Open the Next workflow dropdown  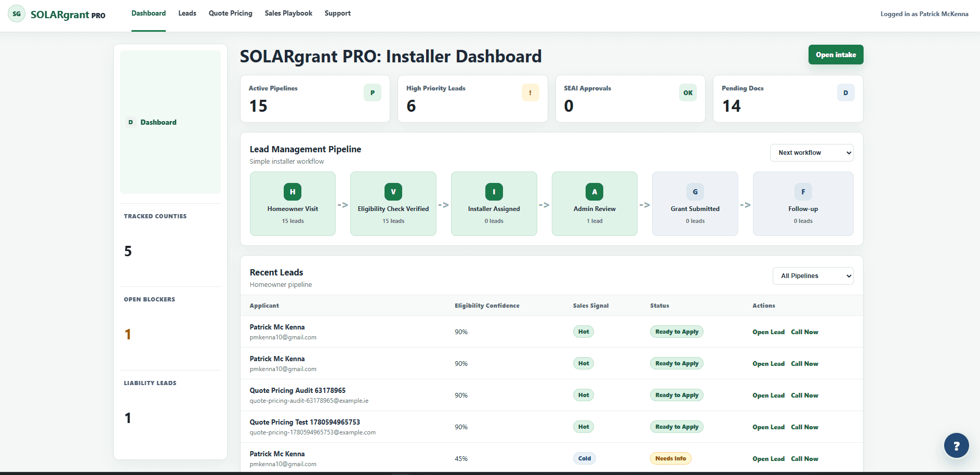coord(812,153)
